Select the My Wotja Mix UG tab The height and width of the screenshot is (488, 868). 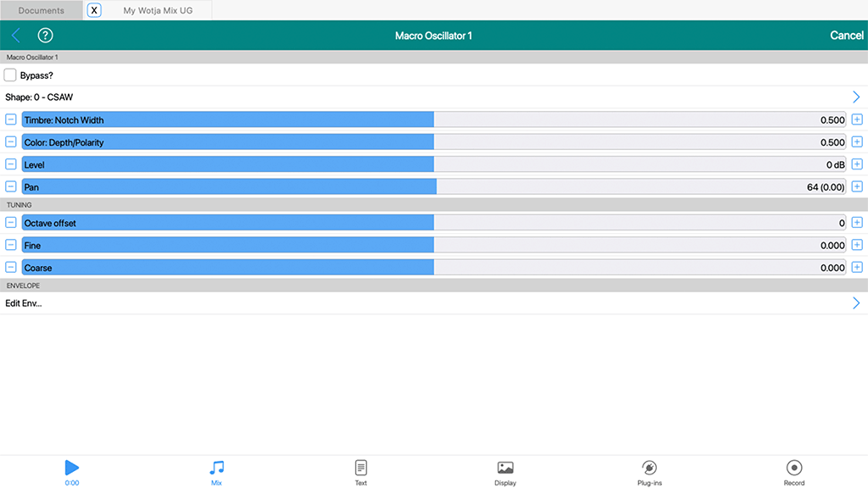[158, 11]
